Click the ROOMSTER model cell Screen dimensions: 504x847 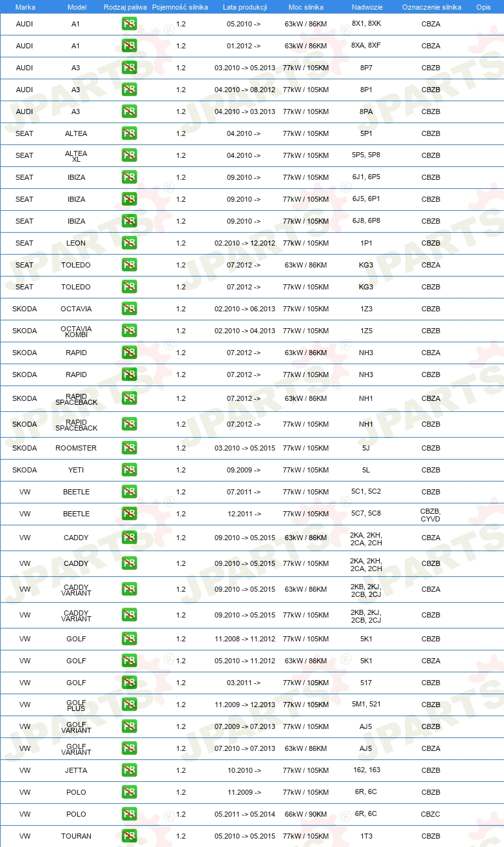pyautogui.click(x=76, y=448)
